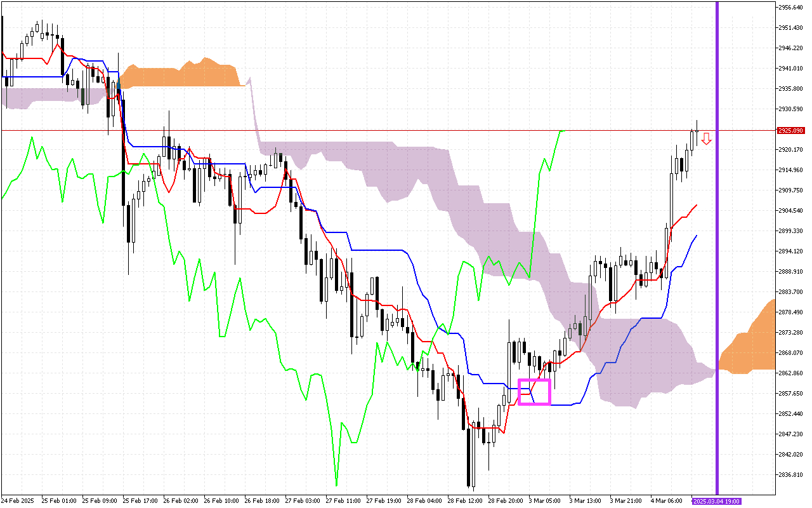Screen dimensions: 812x508
Task: Pick the 2852.440 price label
Action: 790,414
